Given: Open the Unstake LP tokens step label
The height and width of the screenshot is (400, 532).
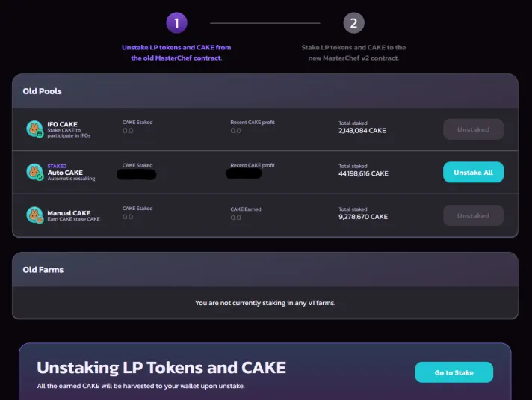Looking at the screenshot, I should 176,52.
